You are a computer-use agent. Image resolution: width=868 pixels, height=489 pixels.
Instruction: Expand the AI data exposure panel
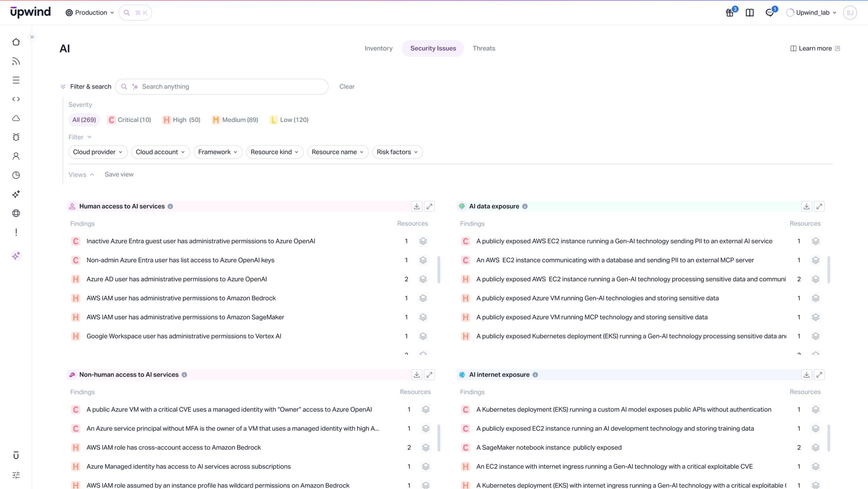pos(820,206)
